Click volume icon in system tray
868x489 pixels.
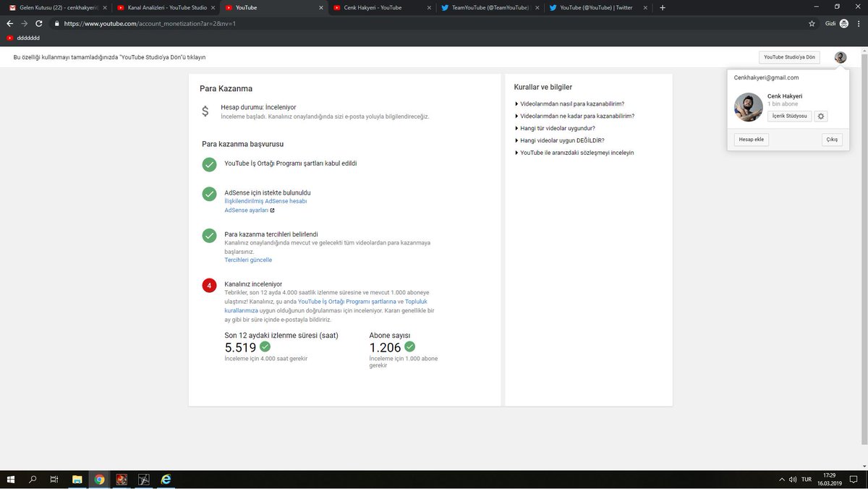coord(793,480)
